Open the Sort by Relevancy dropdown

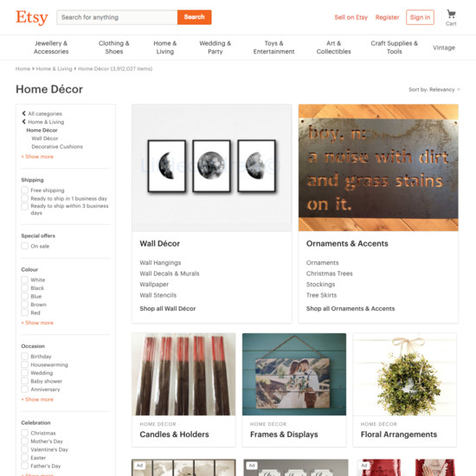tap(434, 89)
